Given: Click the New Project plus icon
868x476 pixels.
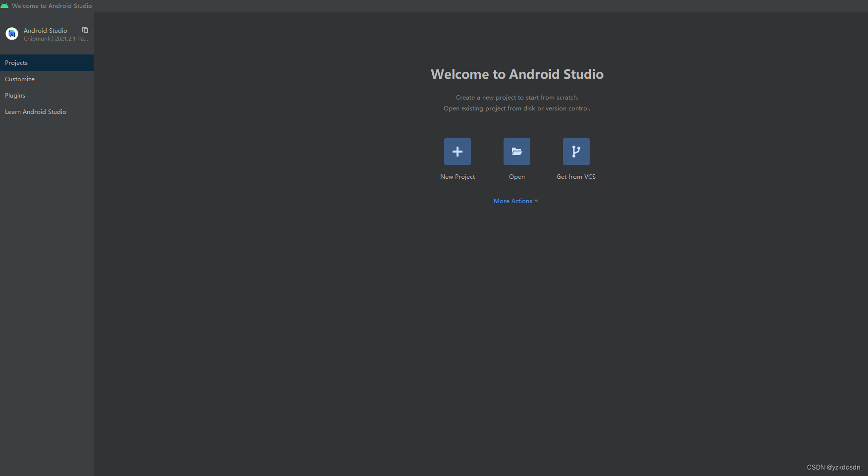Looking at the screenshot, I should pos(457,152).
